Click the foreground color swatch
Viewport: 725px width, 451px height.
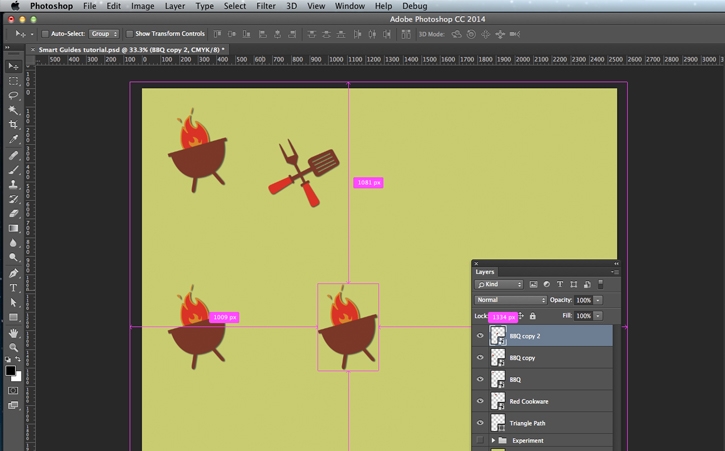[x=10, y=370]
